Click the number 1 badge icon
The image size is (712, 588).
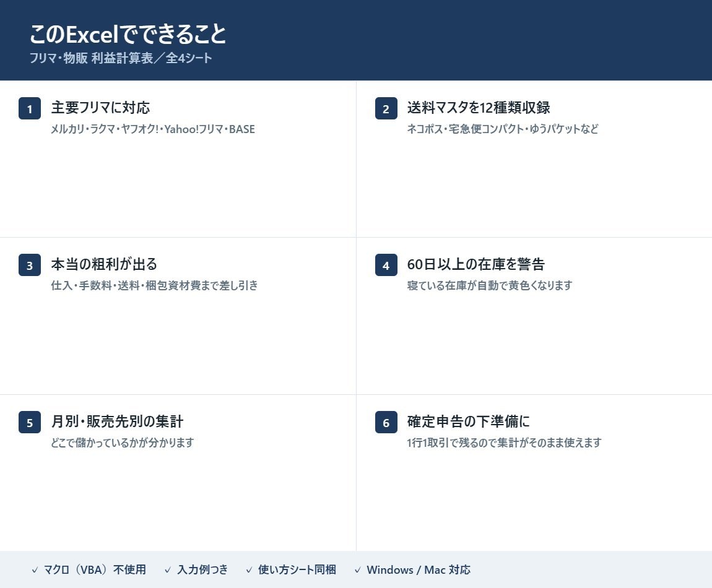click(30, 108)
